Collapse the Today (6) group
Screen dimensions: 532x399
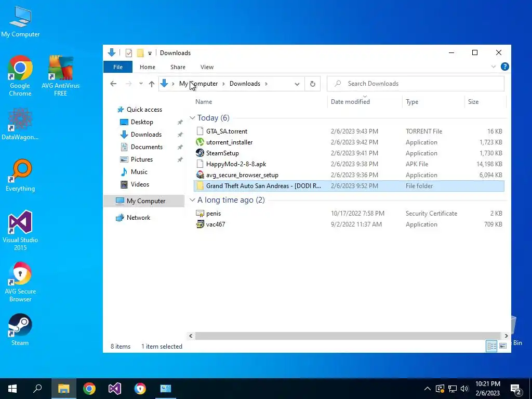click(x=192, y=118)
